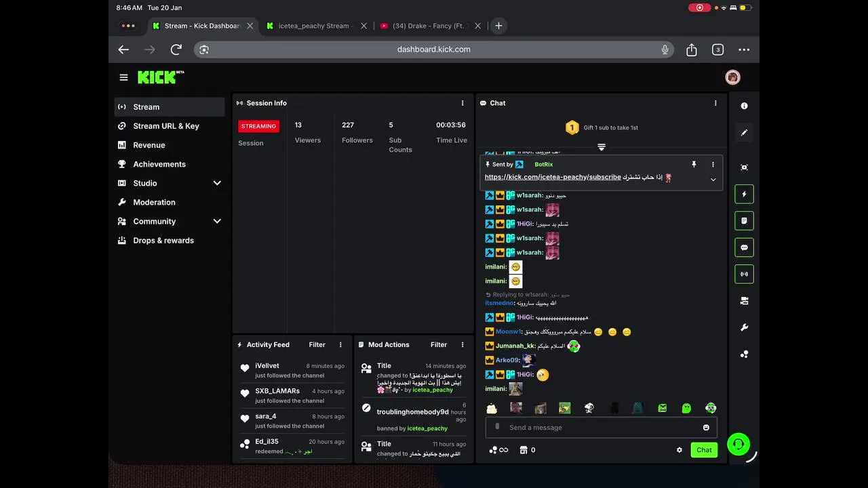The image size is (868, 488).
Task: Open chat settings gear icon
Action: point(679,450)
